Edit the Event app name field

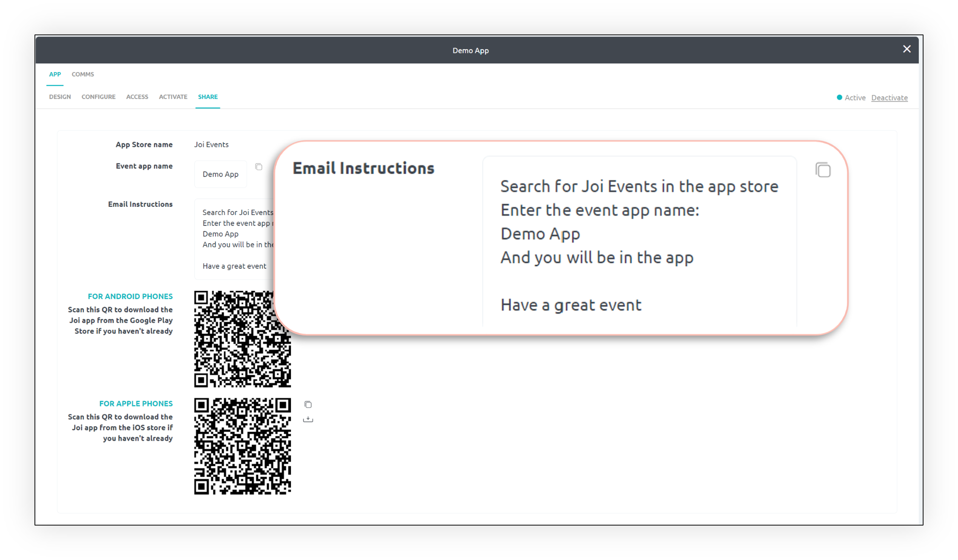pos(220,174)
